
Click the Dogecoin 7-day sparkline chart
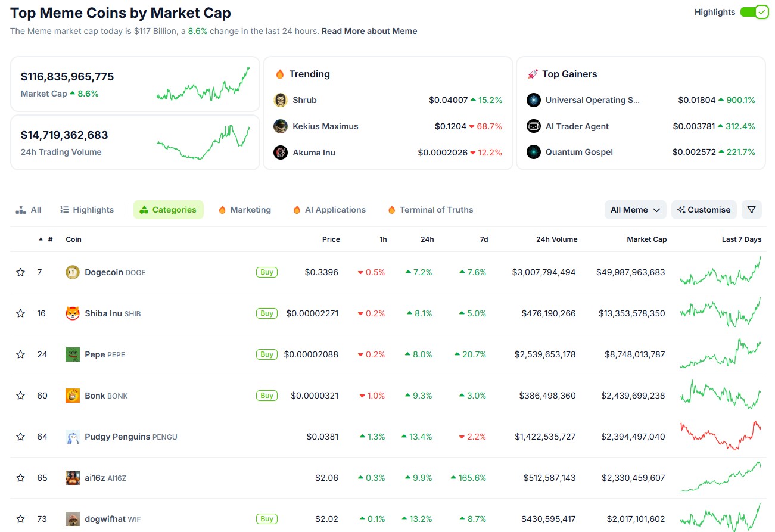[x=721, y=272]
